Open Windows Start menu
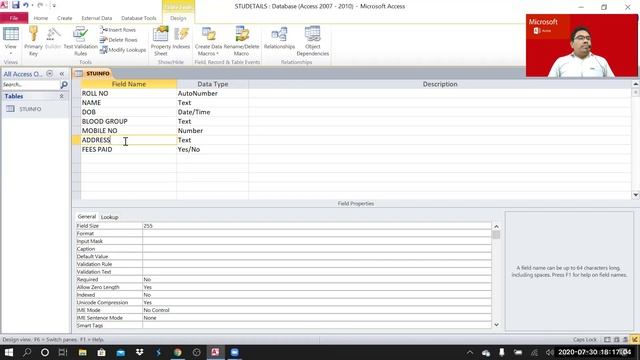This screenshot has height=360, width=640. [9, 352]
